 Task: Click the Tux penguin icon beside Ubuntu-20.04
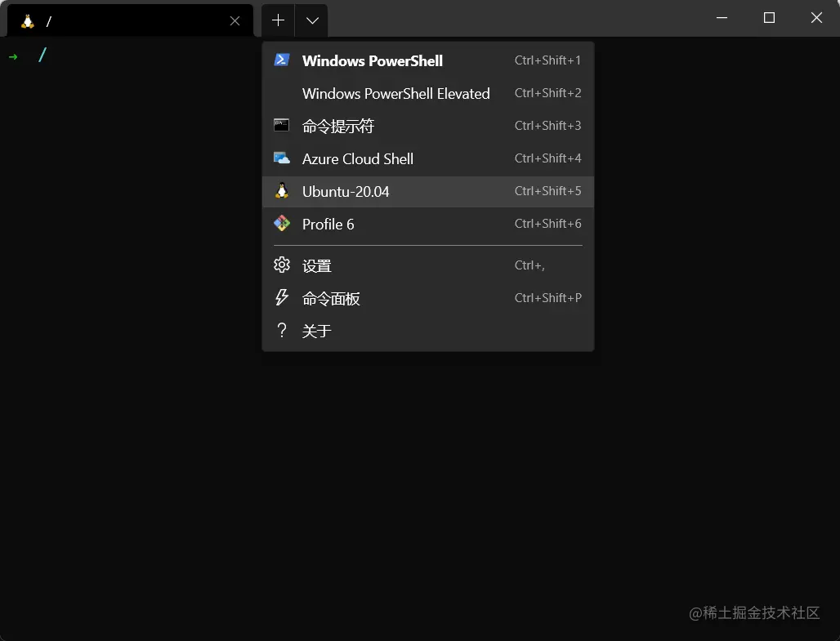pyautogui.click(x=282, y=190)
